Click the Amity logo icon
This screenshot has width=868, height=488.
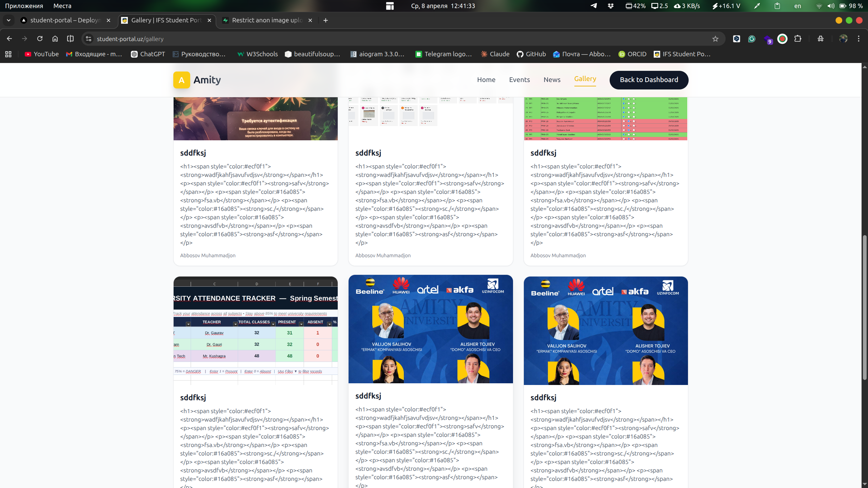[181, 80]
